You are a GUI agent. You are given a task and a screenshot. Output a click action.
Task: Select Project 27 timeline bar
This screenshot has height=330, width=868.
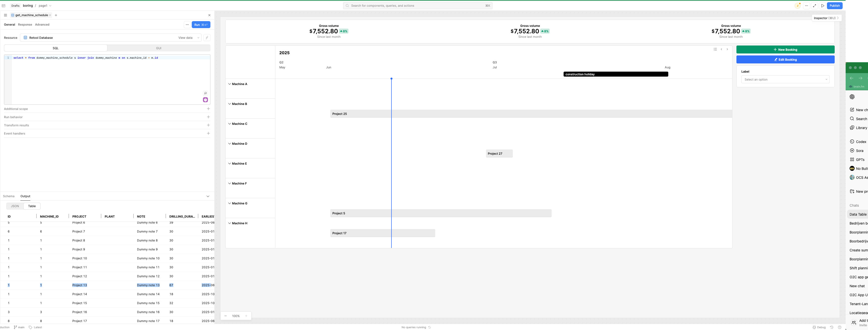point(499,154)
